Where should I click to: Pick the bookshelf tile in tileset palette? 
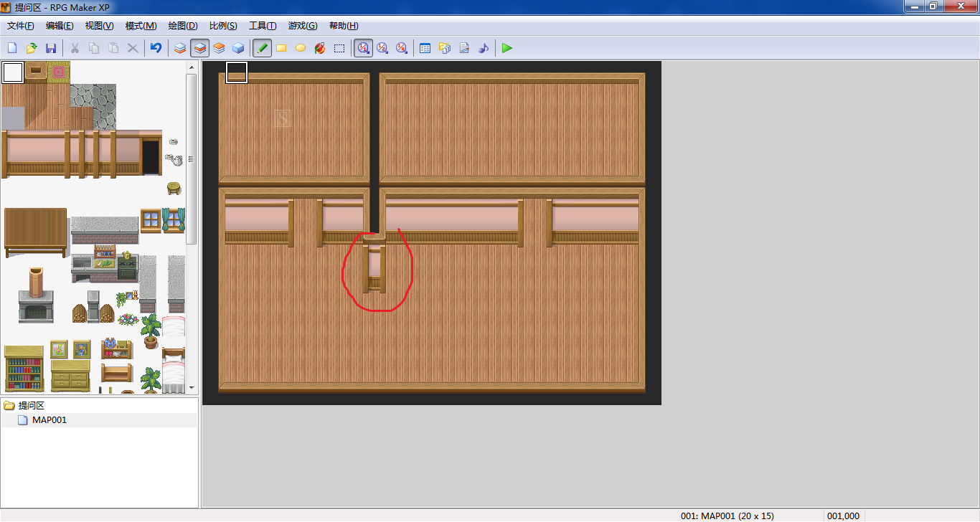24,369
